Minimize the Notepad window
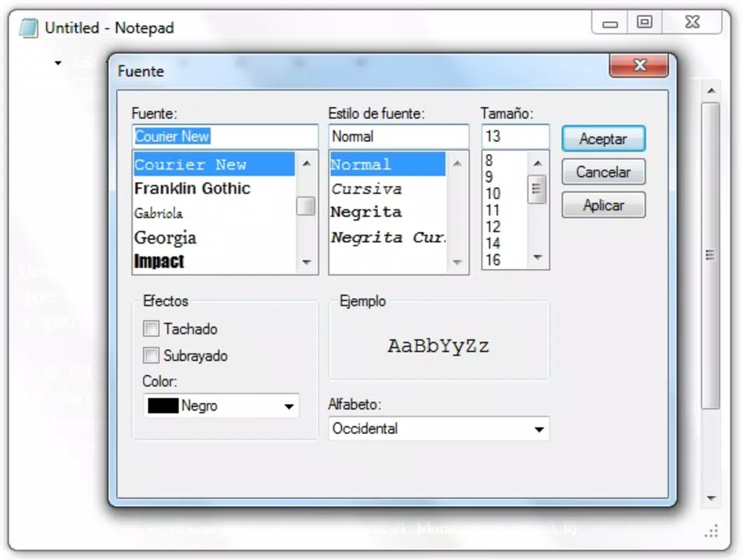This screenshot has height=560, width=743. pyautogui.click(x=610, y=22)
